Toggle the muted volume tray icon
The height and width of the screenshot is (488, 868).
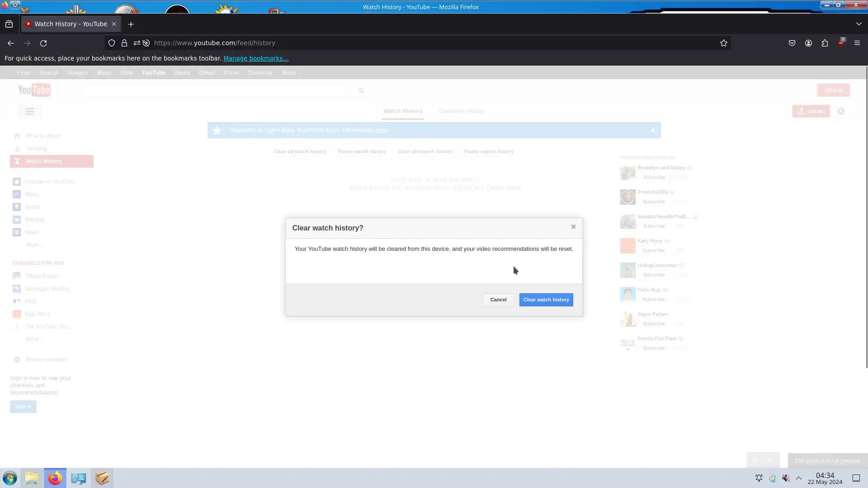[x=786, y=478]
